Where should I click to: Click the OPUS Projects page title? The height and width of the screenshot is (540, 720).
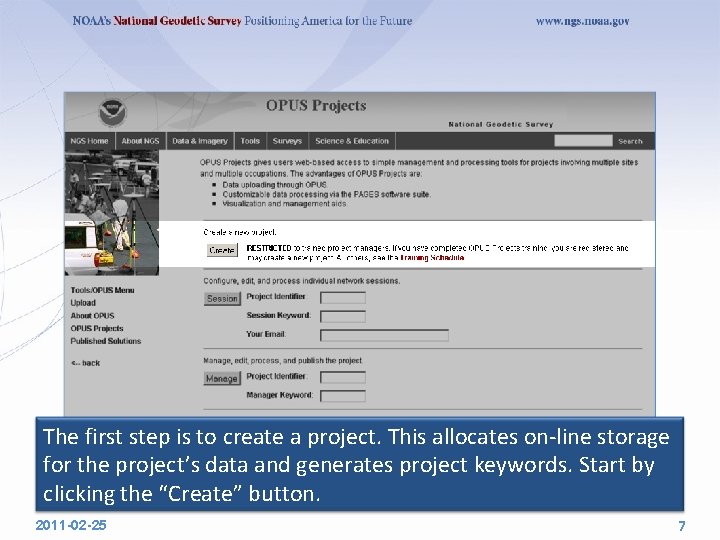[316, 106]
